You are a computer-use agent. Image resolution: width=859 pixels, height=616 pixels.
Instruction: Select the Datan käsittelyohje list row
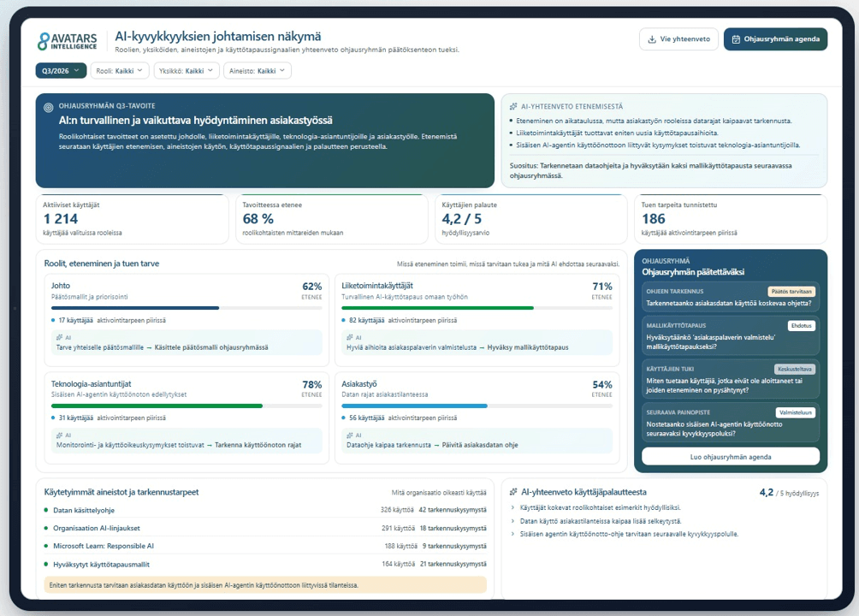(264, 510)
